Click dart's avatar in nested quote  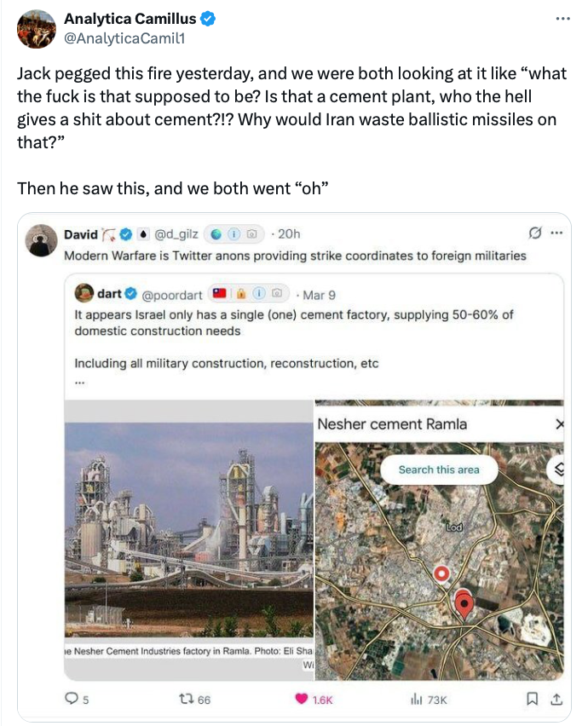coord(84,295)
